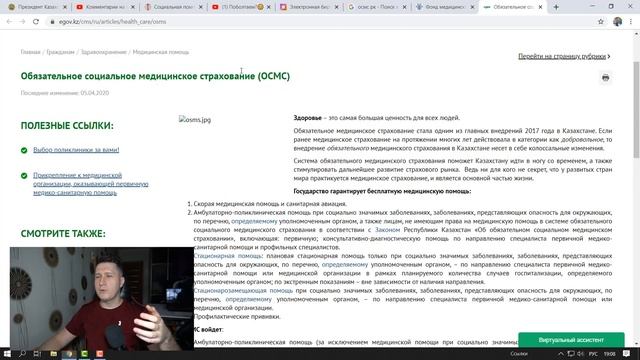The width and height of the screenshot is (640, 360).
Task: Open the Windows notification center
Action: pyautogui.click(x=627, y=353)
